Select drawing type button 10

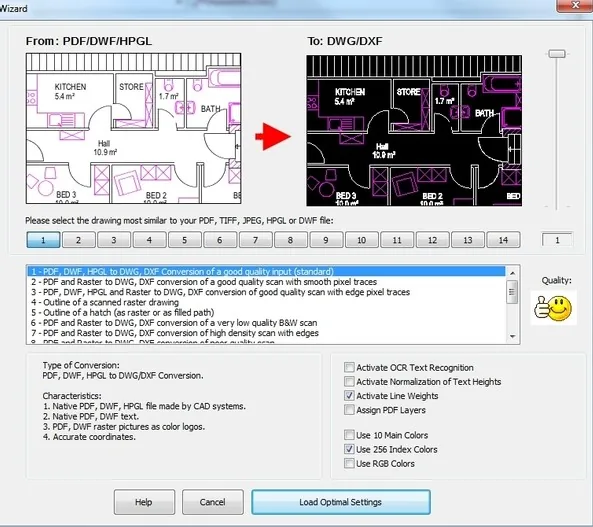pyautogui.click(x=362, y=240)
